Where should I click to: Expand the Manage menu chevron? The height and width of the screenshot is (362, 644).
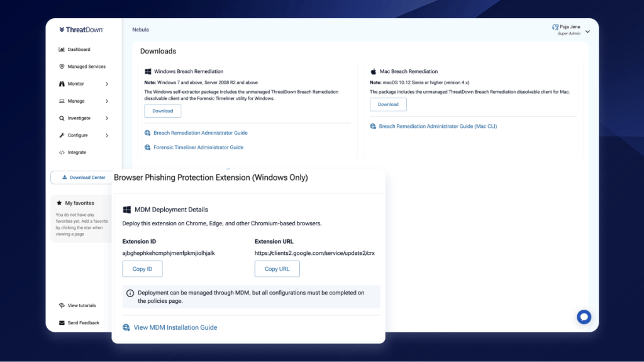107,101
